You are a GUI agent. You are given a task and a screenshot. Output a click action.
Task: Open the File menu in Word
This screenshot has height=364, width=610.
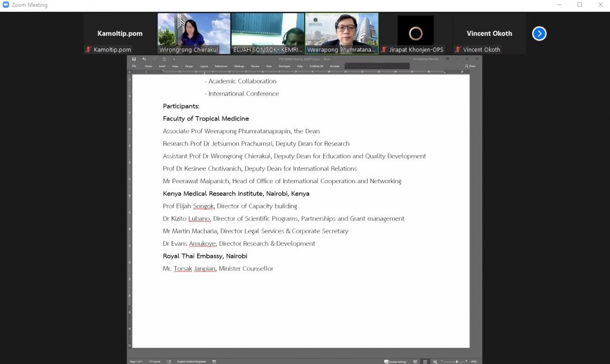tap(134, 66)
